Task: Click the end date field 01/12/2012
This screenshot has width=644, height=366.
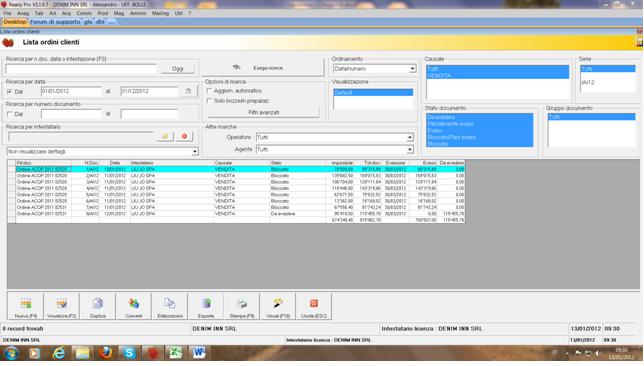Action: pyautogui.click(x=150, y=91)
